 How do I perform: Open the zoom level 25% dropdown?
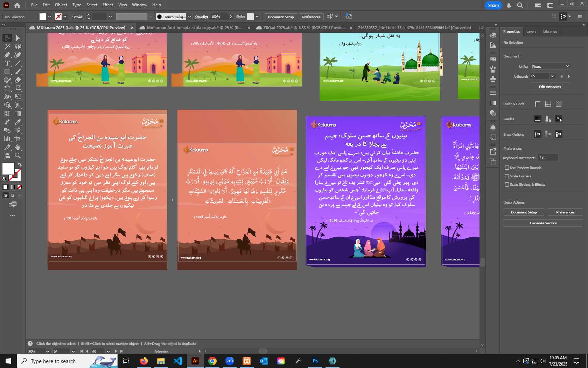tap(48, 351)
